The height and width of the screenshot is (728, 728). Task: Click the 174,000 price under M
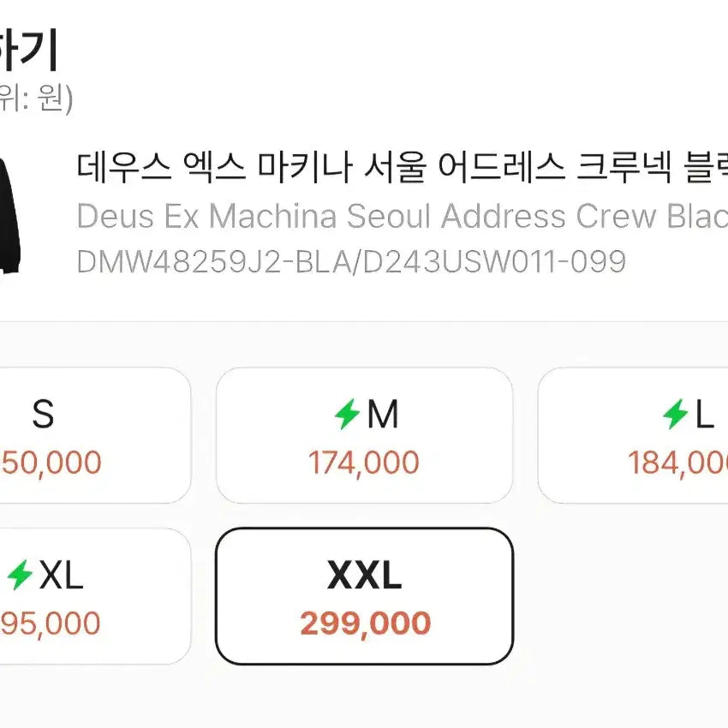click(x=364, y=463)
